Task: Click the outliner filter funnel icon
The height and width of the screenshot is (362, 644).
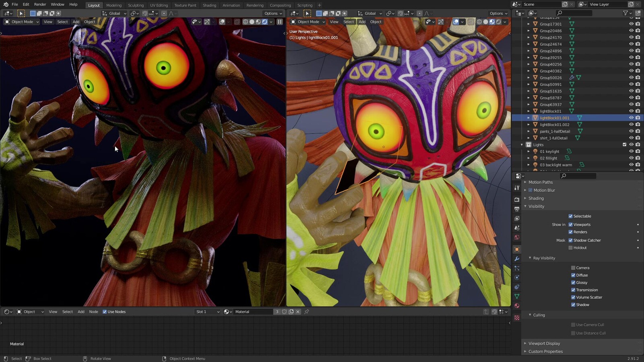Action: [x=625, y=13]
